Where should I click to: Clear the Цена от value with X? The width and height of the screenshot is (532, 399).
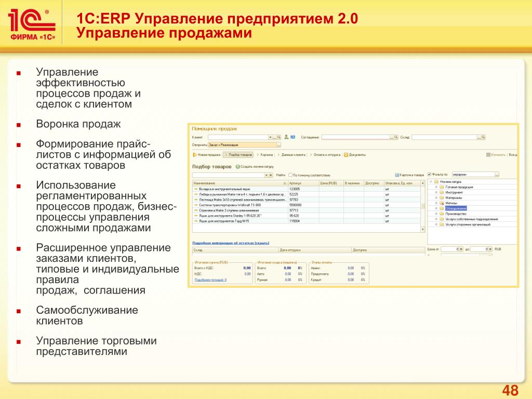[x=461, y=249]
